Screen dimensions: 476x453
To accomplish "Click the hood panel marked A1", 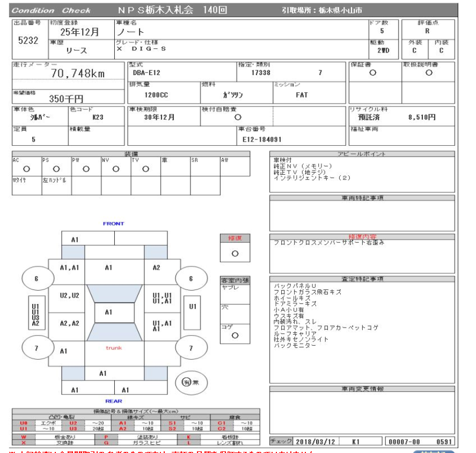I will (x=108, y=268).
